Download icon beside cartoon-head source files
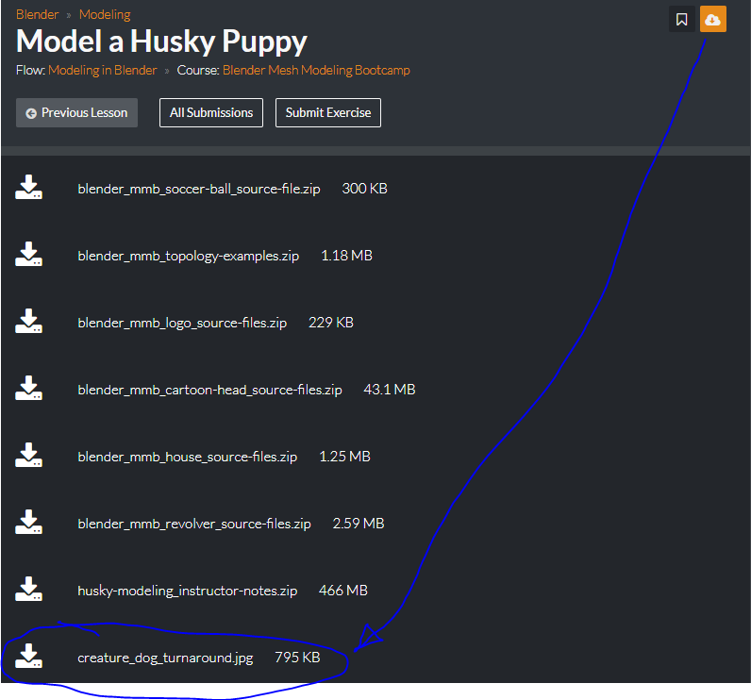751x700 pixels. point(28,388)
